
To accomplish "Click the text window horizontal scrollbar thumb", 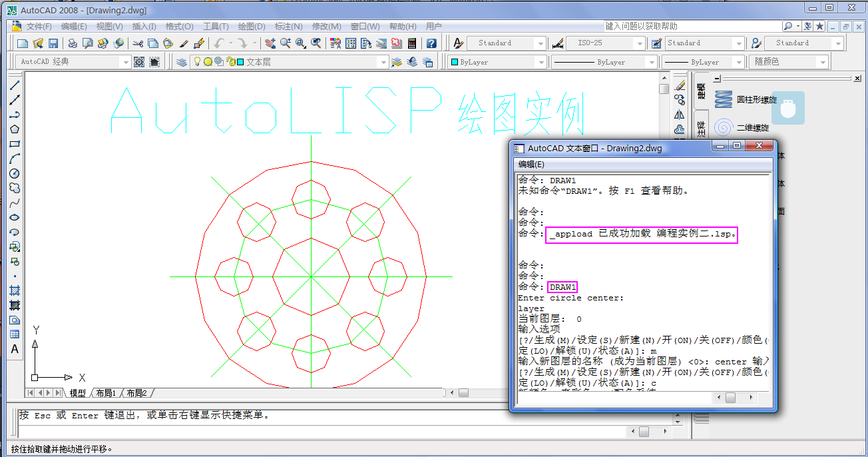I will (730, 398).
